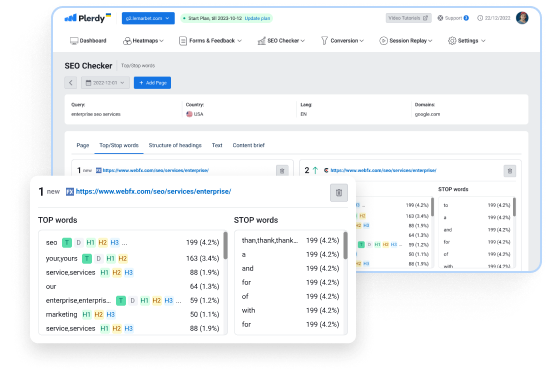
Task: Click the H3 tag on seo row
Action: pos(115,242)
